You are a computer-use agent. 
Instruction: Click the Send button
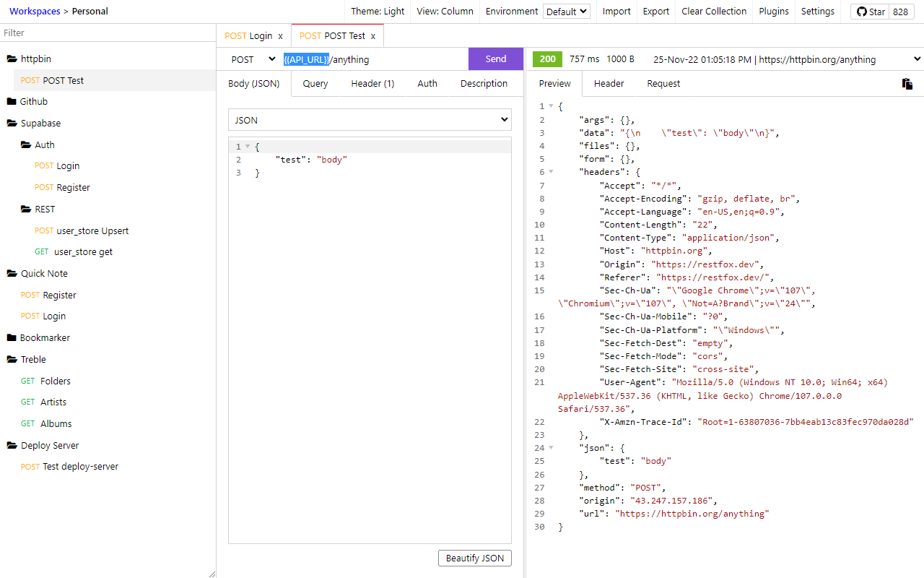pyautogui.click(x=496, y=59)
